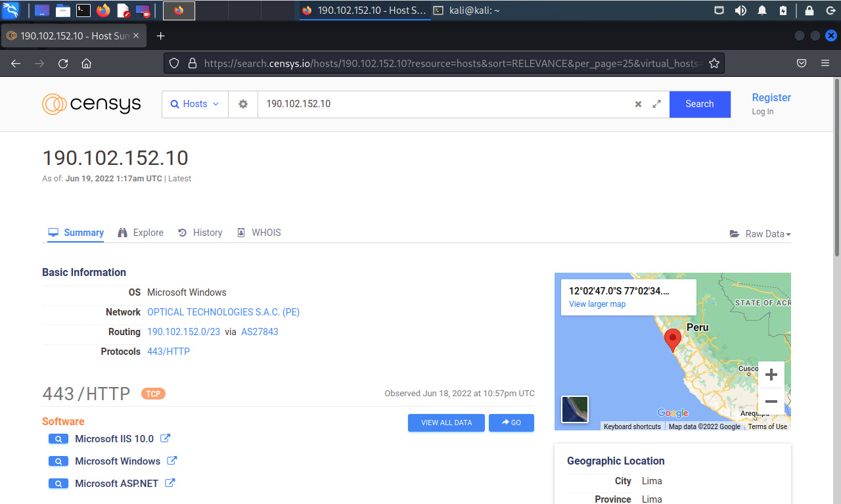Open the terminal from the Kali taskbar
Image resolution: width=841 pixels, height=504 pixels.
tap(83, 10)
